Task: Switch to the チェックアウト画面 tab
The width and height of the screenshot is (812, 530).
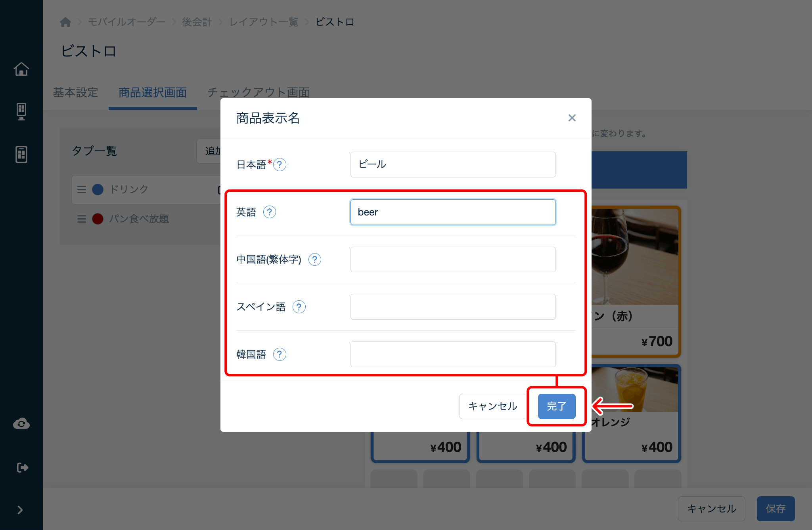Action: (x=259, y=93)
